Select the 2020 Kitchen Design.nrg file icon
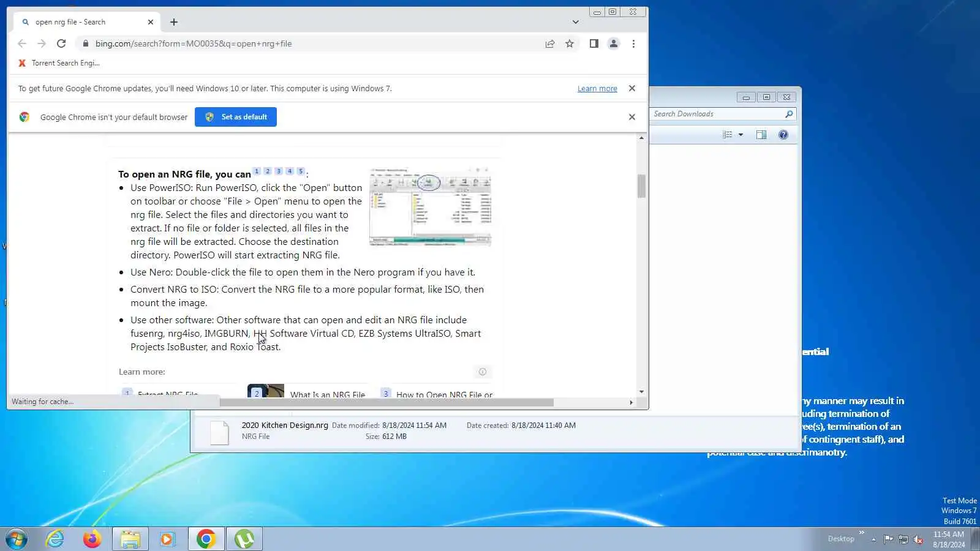Screen dimensions: 980x551 (x=219, y=432)
